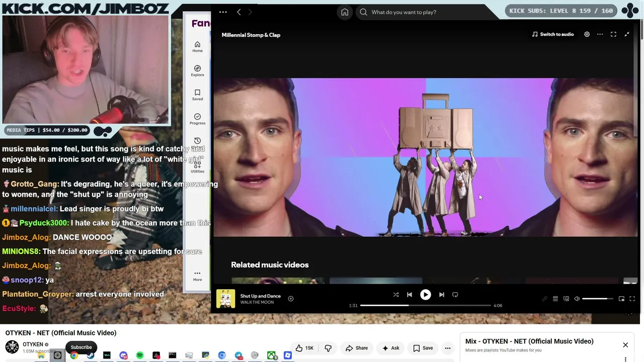Open the OTYKEN channel avatar

[x=12, y=347]
